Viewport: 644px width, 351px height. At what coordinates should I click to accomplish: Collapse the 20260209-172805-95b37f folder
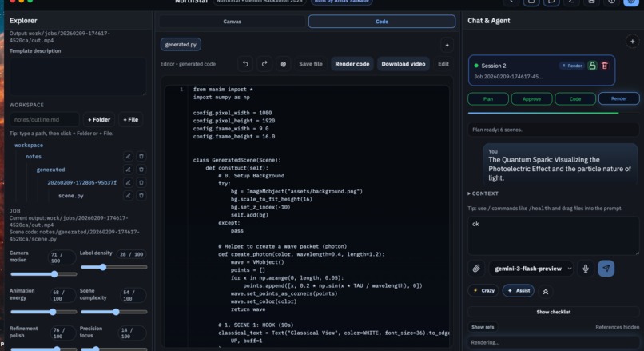[81, 182]
